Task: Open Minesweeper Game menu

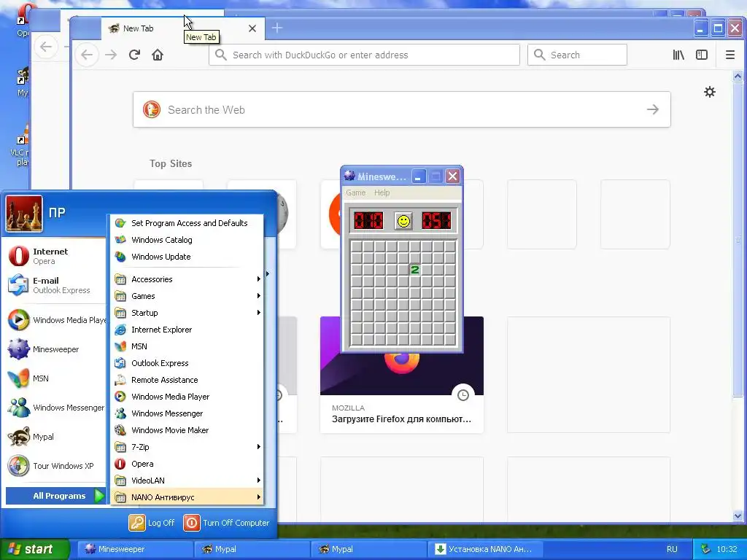Action: (355, 192)
